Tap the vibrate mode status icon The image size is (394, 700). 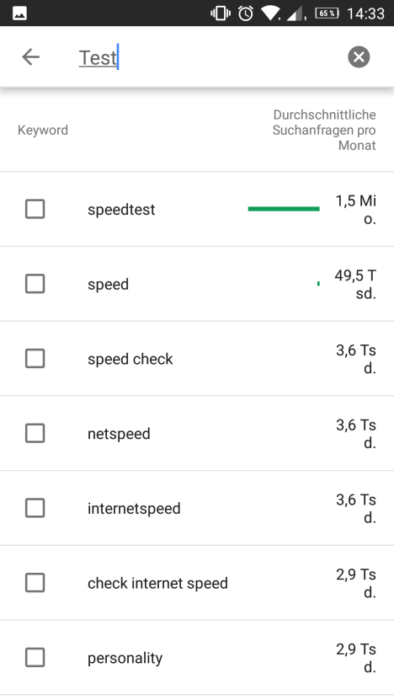(x=221, y=13)
